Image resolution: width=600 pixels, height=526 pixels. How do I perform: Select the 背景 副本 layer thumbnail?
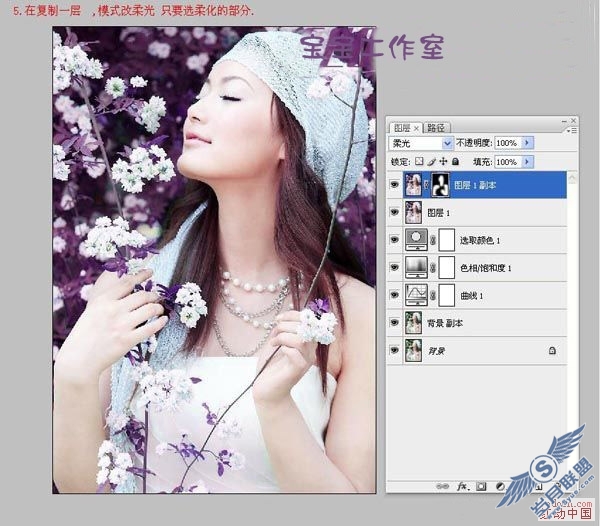tap(413, 322)
